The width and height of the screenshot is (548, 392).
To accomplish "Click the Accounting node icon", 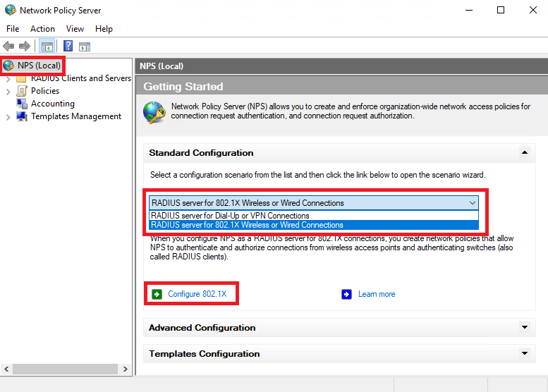I will click(x=22, y=104).
